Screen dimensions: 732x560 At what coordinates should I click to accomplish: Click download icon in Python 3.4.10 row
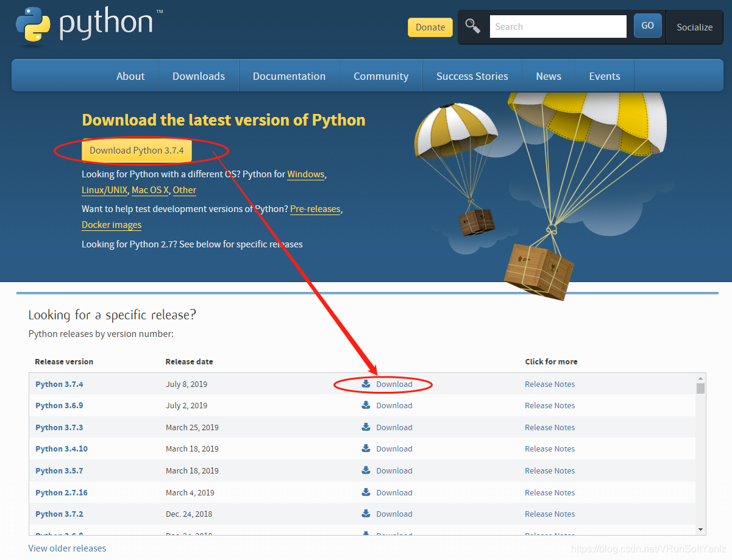[x=366, y=448]
